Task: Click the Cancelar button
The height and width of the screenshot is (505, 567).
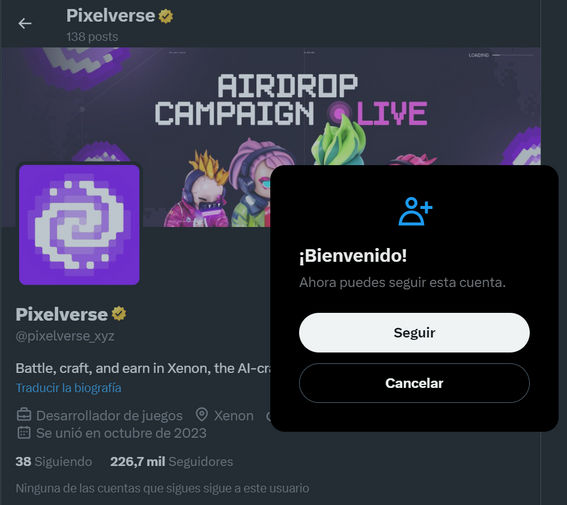Action: click(414, 383)
